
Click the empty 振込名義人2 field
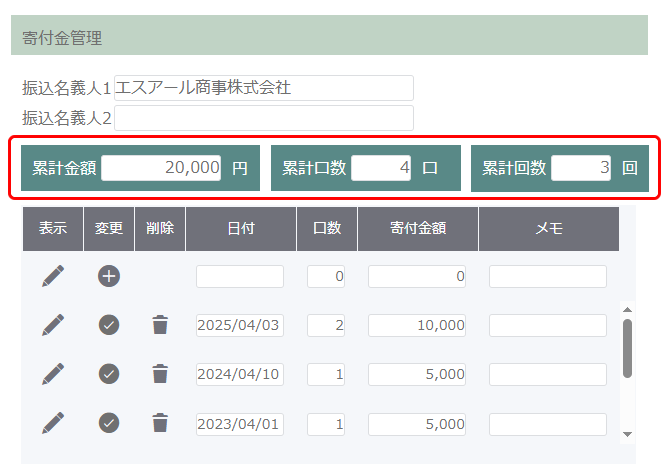pyautogui.click(x=264, y=118)
